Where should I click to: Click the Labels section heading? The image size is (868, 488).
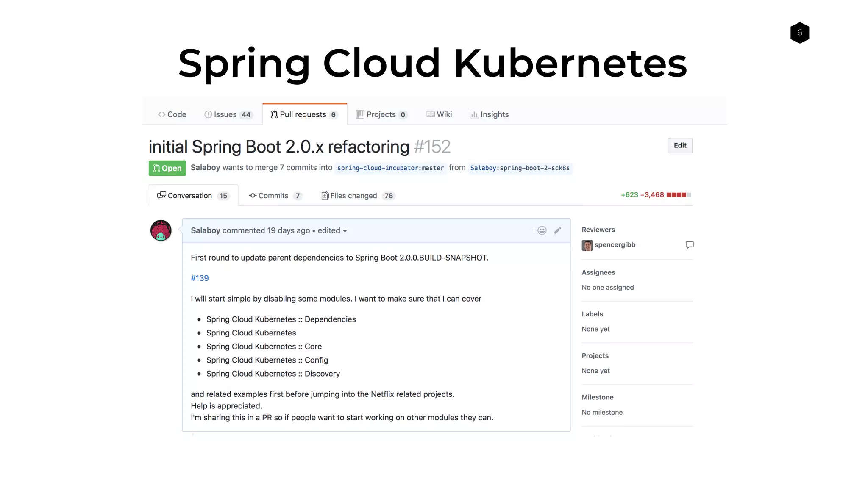[x=592, y=314]
